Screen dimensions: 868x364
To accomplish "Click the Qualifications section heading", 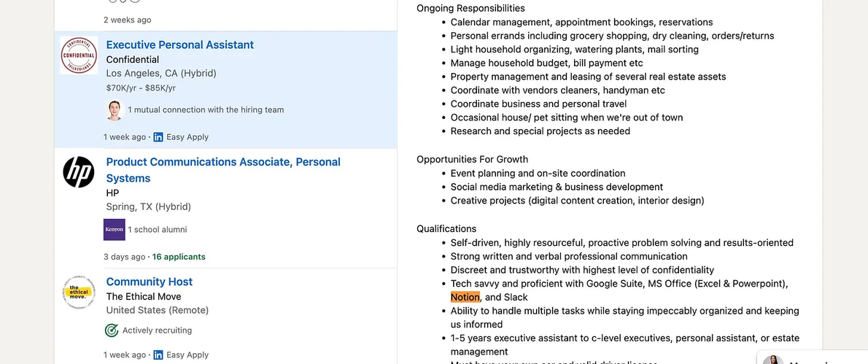I will (446, 228).
